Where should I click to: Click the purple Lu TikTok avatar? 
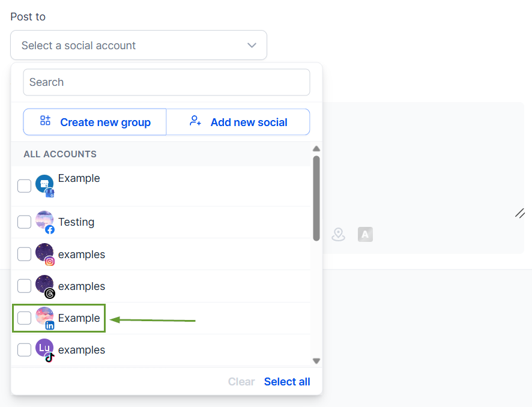pyautogui.click(x=44, y=348)
